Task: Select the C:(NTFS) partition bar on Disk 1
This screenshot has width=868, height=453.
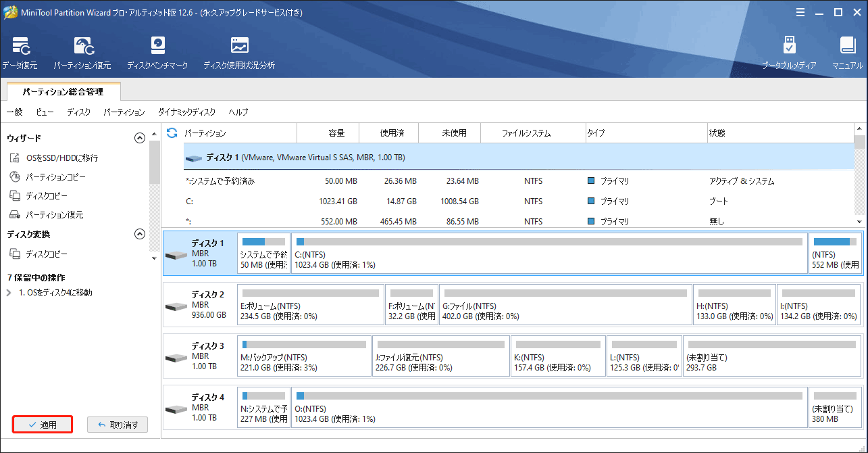Action: coord(548,254)
